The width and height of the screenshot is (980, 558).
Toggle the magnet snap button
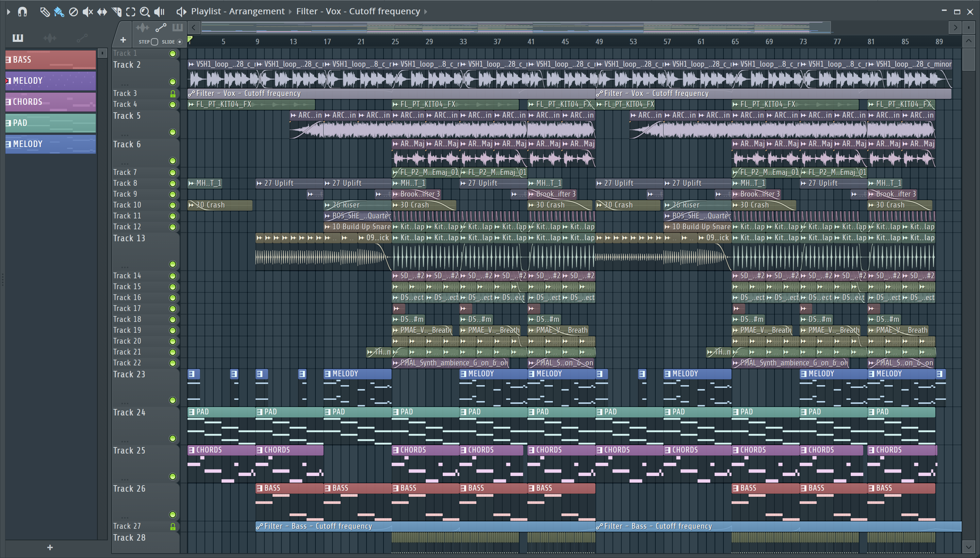click(x=22, y=12)
